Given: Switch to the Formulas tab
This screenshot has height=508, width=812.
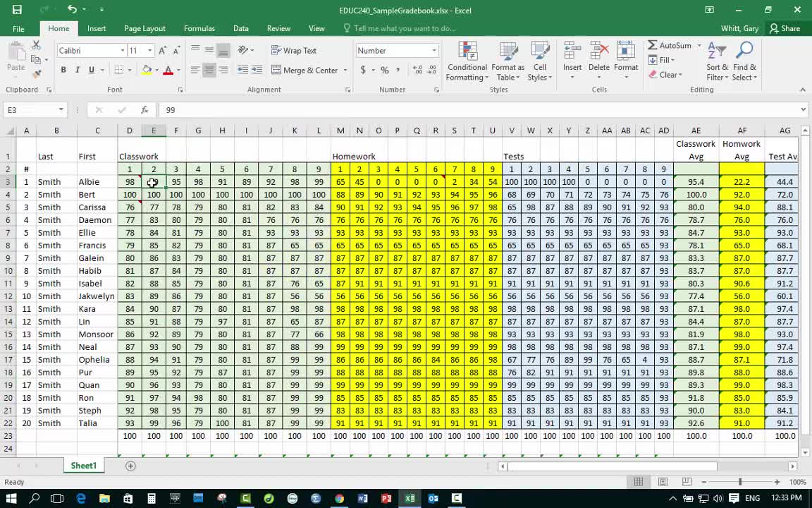Looking at the screenshot, I should point(199,28).
